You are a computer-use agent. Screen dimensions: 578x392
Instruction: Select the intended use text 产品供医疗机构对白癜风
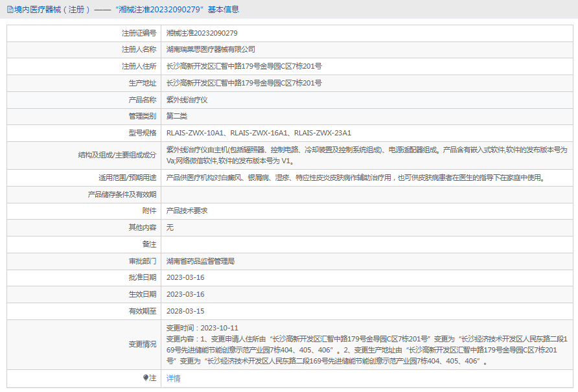[x=356, y=178]
